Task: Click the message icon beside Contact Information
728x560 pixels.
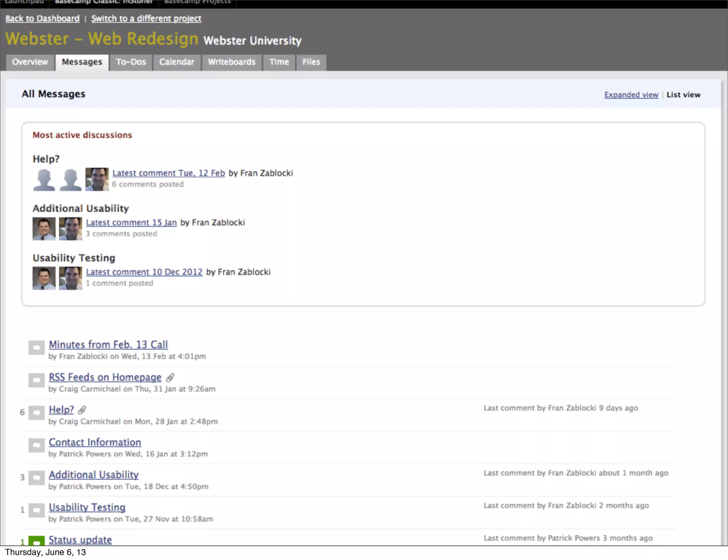Action: coord(36,446)
